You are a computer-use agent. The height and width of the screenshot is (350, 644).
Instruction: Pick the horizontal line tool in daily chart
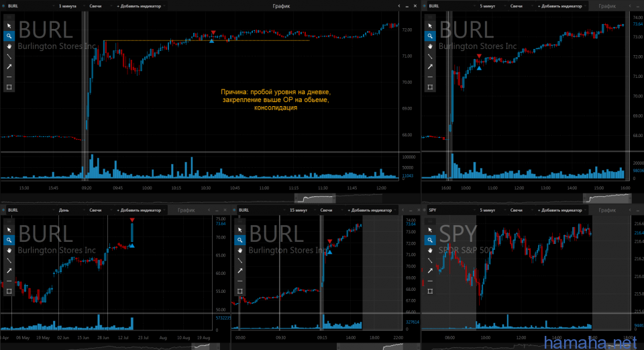(x=9, y=280)
